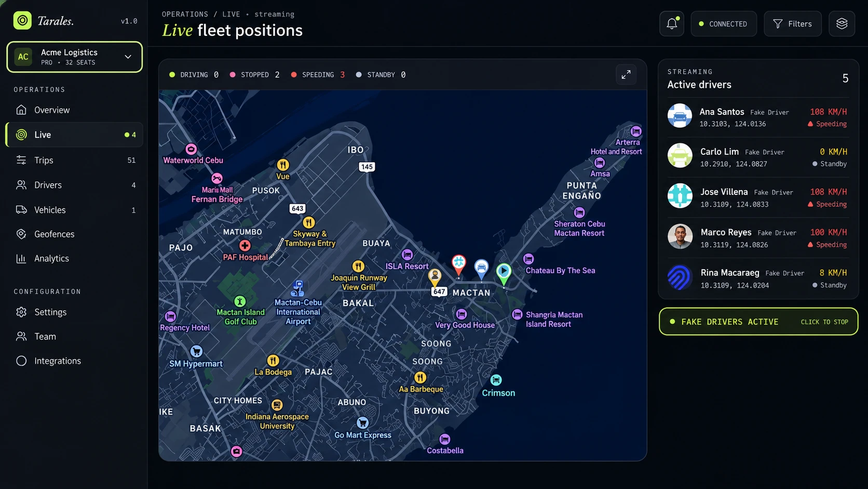868x489 pixels.
Task: Stop the fake drivers simulation
Action: [758, 322]
